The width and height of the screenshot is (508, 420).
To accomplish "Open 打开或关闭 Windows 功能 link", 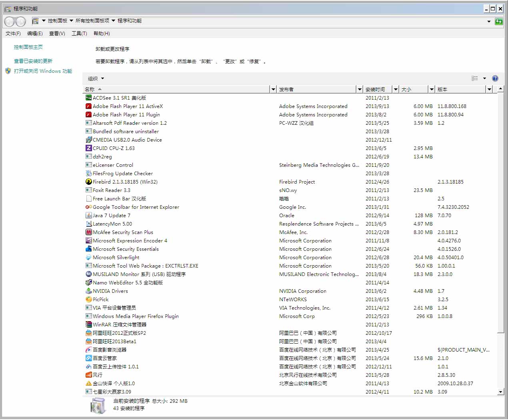I will pyautogui.click(x=43, y=71).
